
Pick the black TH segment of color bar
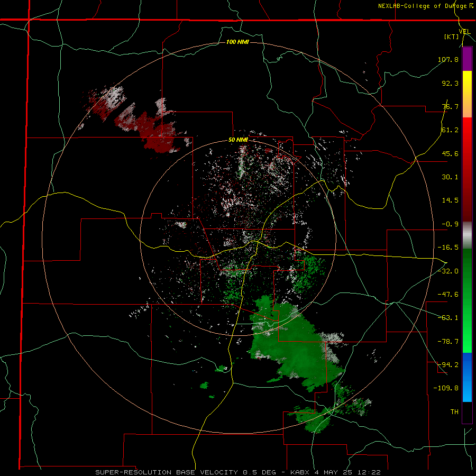[x=467, y=413]
